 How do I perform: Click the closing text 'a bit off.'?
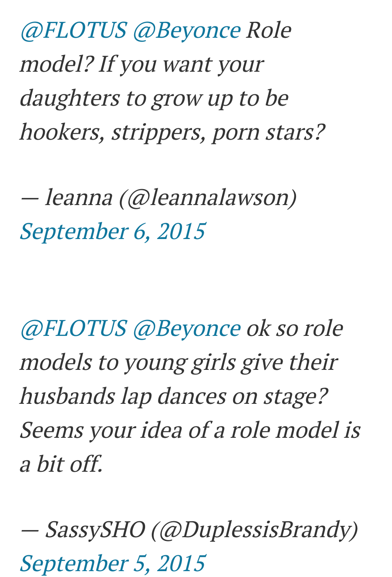click(x=61, y=464)
